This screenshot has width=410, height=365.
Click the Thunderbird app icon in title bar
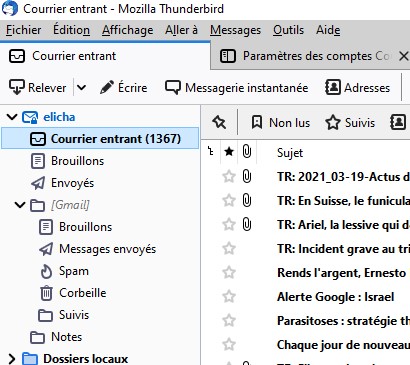tap(10, 8)
